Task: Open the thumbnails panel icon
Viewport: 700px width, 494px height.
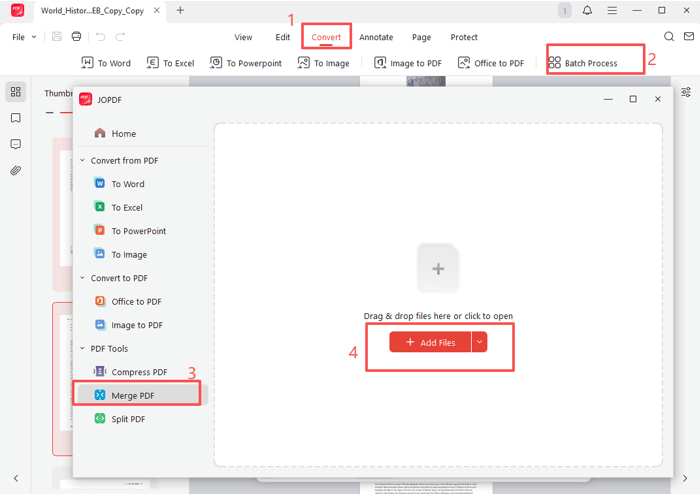Action: [x=16, y=91]
